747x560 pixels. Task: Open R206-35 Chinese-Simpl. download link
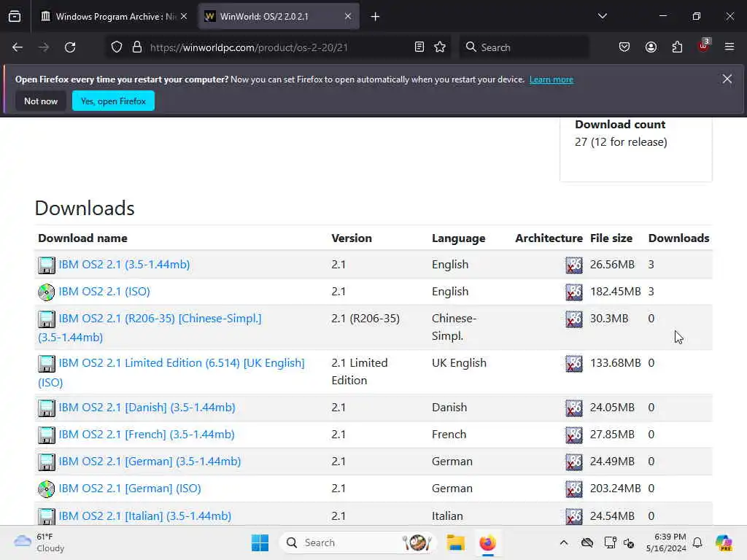click(160, 319)
